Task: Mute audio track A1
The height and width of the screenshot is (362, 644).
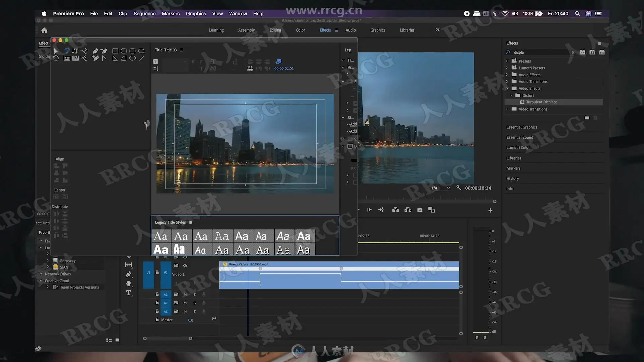Action: point(185,294)
